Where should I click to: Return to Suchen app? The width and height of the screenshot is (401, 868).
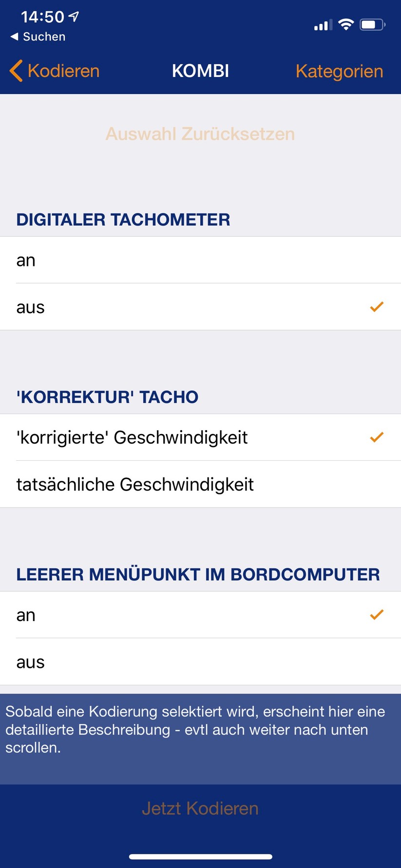(x=44, y=37)
